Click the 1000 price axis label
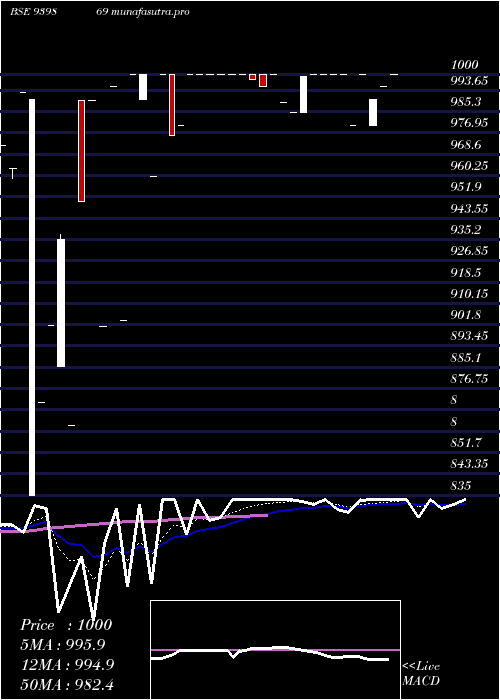Image resolution: width=500 pixels, height=700 pixels. (465, 65)
